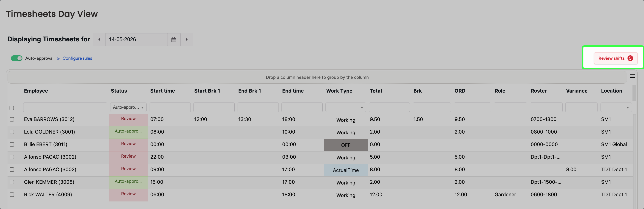Image resolution: width=644 pixels, height=209 pixels.
Task: Click Review status for Eva BARROWS
Action: [x=129, y=120]
